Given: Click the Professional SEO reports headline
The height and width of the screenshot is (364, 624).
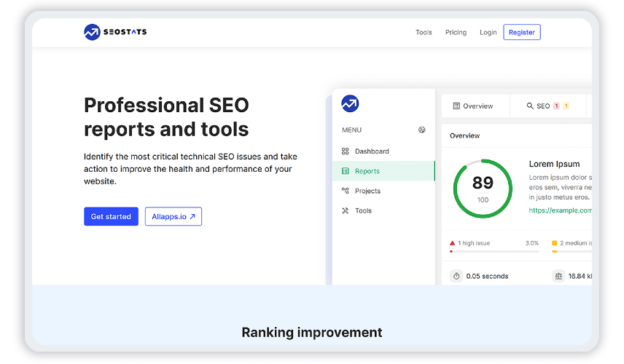Looking at the screenshot, I should (x=166, y=117).
